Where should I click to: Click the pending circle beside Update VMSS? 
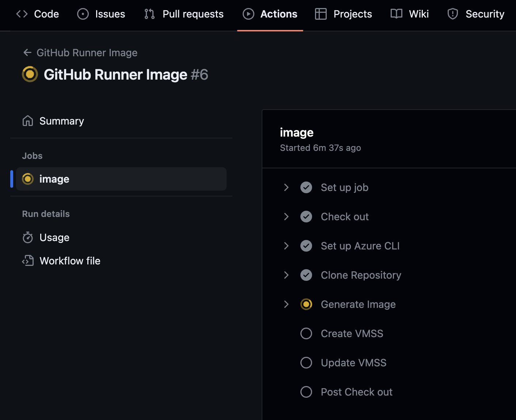(x=306, y=363)
